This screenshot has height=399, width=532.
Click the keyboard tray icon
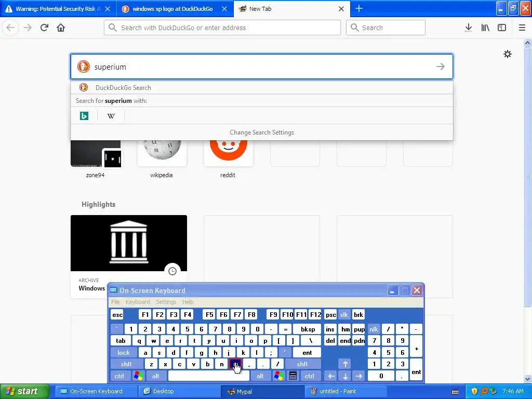455,392
